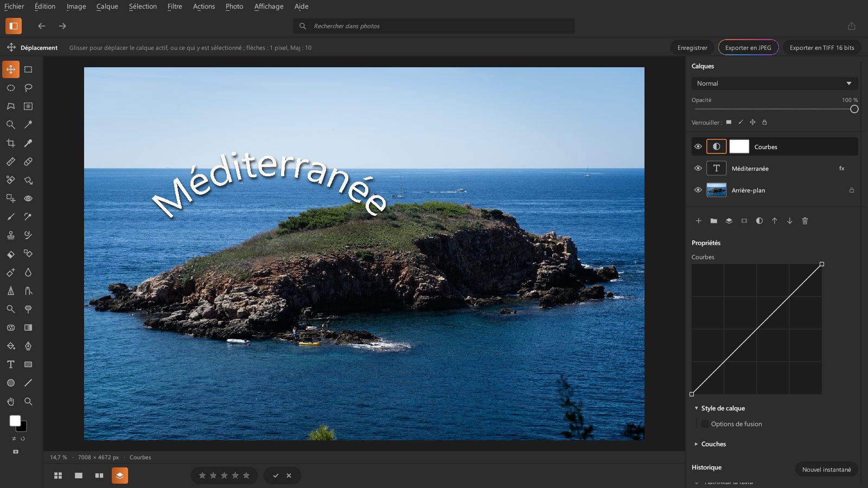Open the Filtre menu
The height and width of the screenshot is (488, 868).
[175, 7]
